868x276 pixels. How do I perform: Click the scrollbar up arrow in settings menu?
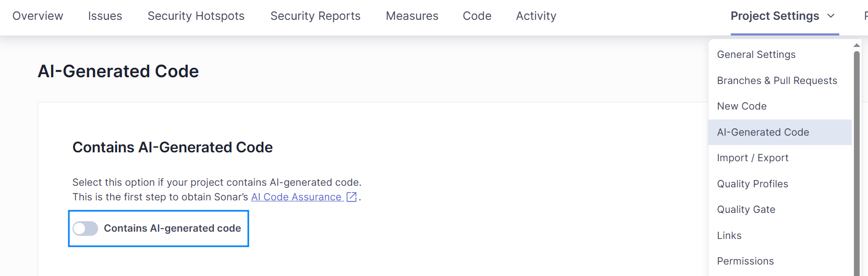(x=857, y=45)
